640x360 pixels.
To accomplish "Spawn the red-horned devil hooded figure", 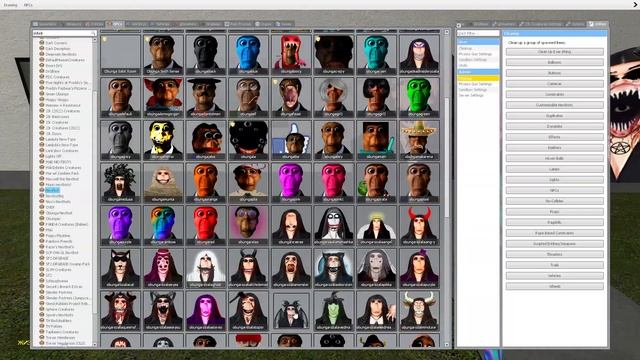I will click(x=419, y=225).
